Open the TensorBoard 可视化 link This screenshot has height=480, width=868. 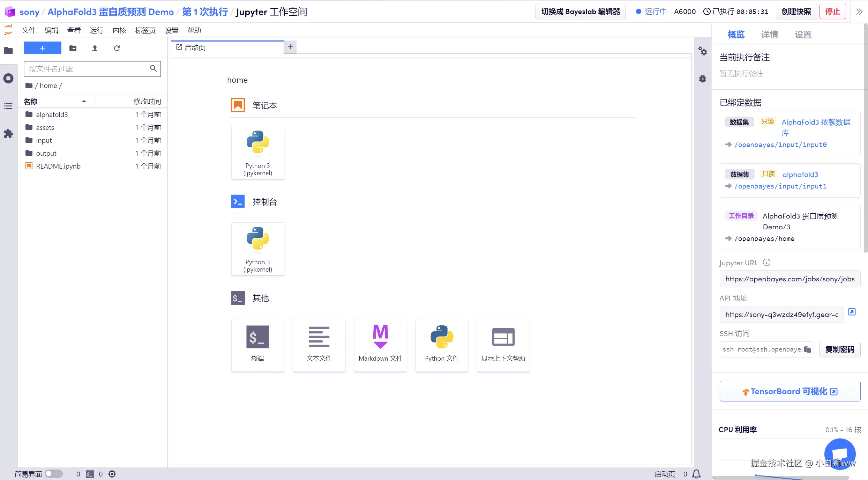click(x=790, y=391)
